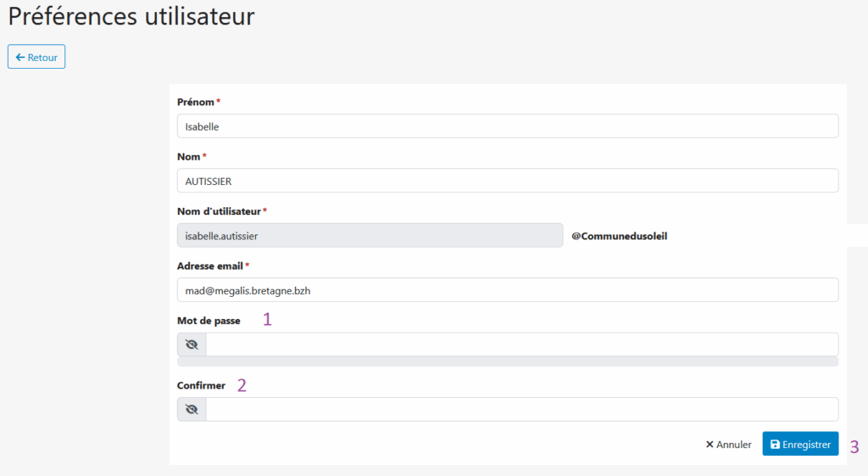Click the Nom field containing AUTISSIER
Image resolution: width=868 pixels, height=476 pixels.
(507, 181)
